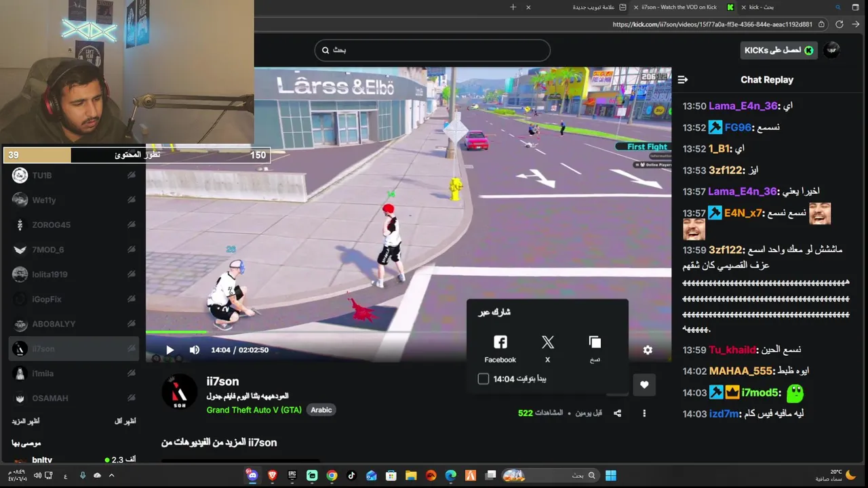Toggle the offline icon beside lolita1919
Viewport: 868px width, 488px height.
tap(132, 274)
